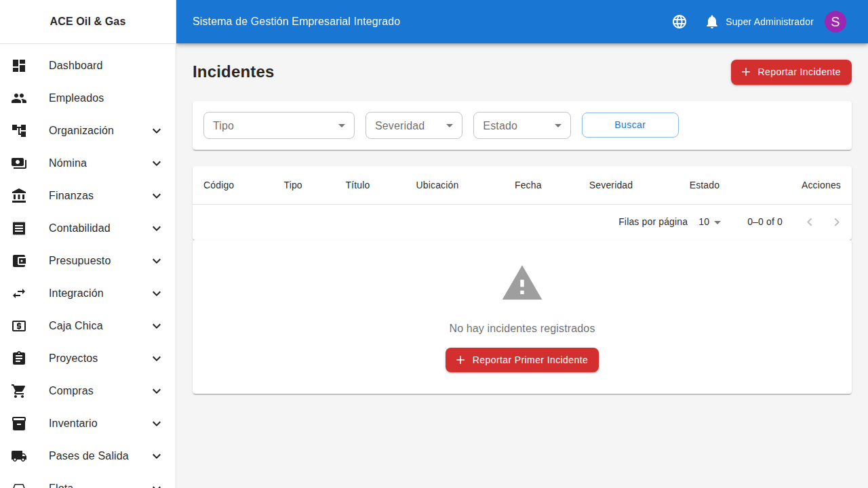Viewport: 868px width, 488px height.
Task: Open the language globe icon
Action: (679, 22)
